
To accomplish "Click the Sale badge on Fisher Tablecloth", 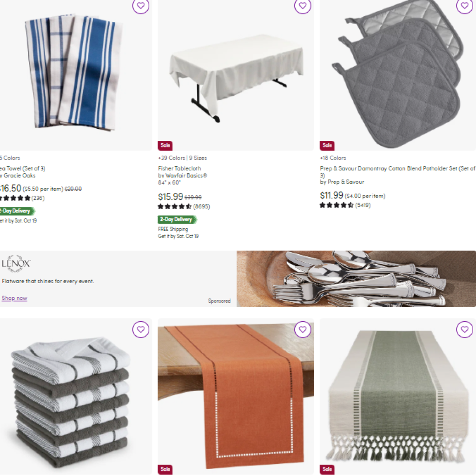I will [165, 145].
